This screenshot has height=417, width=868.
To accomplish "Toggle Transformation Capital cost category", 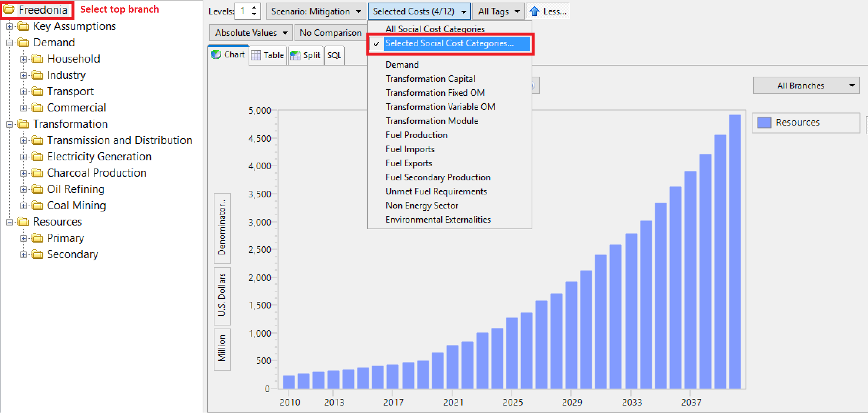I will 450,79.
